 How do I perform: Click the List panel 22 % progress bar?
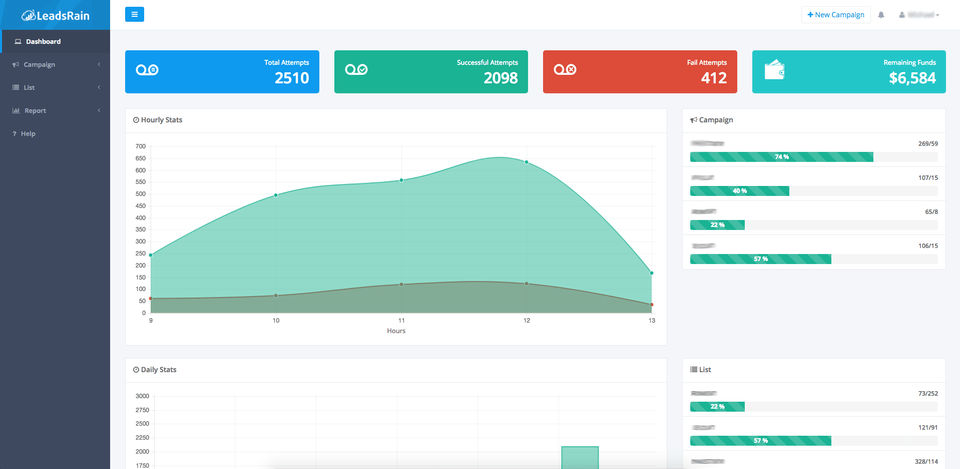[717, 407]
